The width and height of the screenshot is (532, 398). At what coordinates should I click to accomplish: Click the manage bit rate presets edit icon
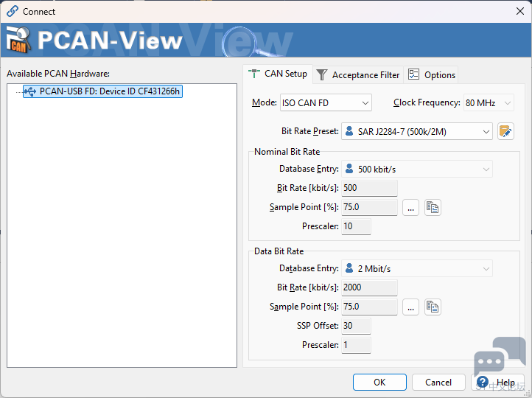point(505,132)
